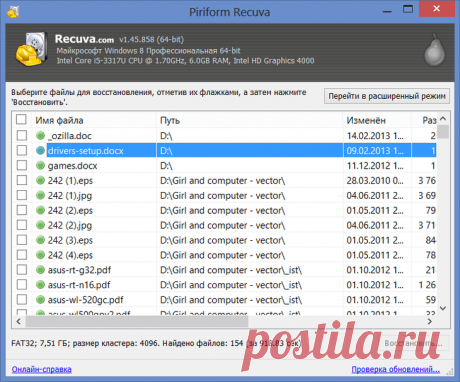Select the _ozilla.doc file name
This screenshot has height=382, width=460.
click(69, 136)
